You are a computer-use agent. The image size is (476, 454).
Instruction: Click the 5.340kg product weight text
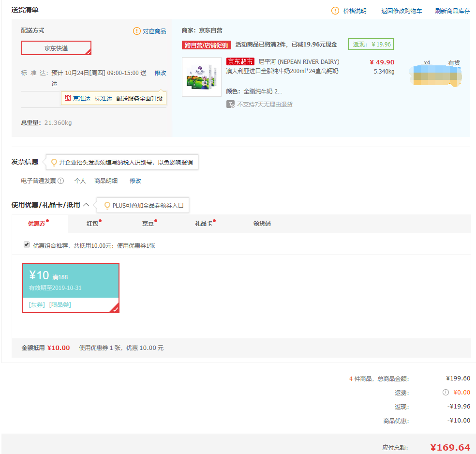pyautogui.click(x=384, y=72)
